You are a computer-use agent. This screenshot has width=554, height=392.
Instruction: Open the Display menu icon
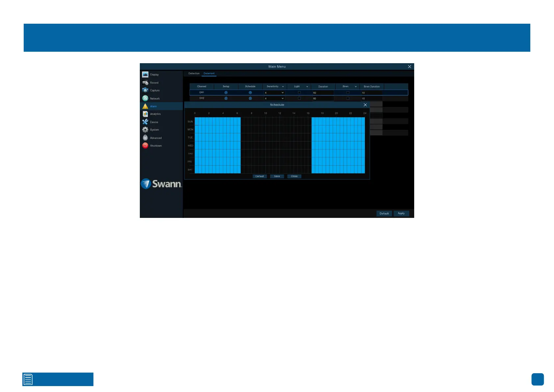coord(145,74)
